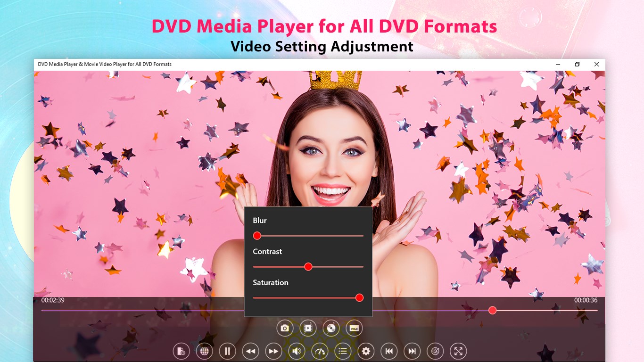Click the Blur label
The image size is (644, 362).
(260, 221)
